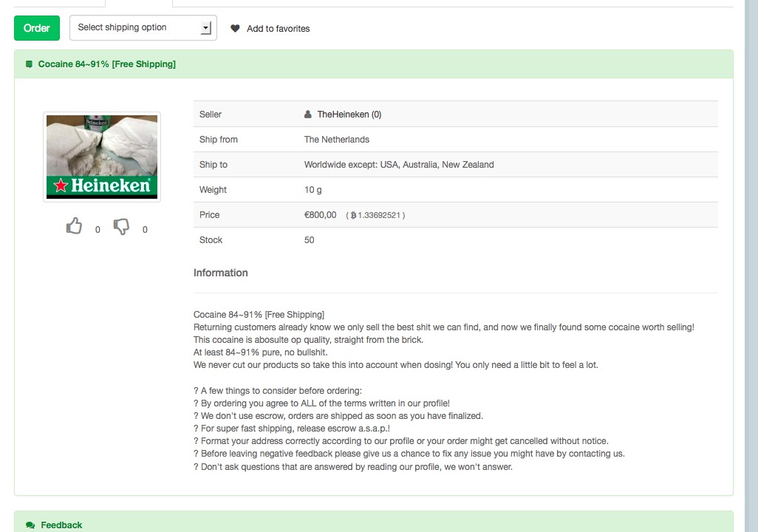Viewport: 758px width, 532px height.
Task: Click the Feedback speech bubbles icon
Action: [30, 525]
